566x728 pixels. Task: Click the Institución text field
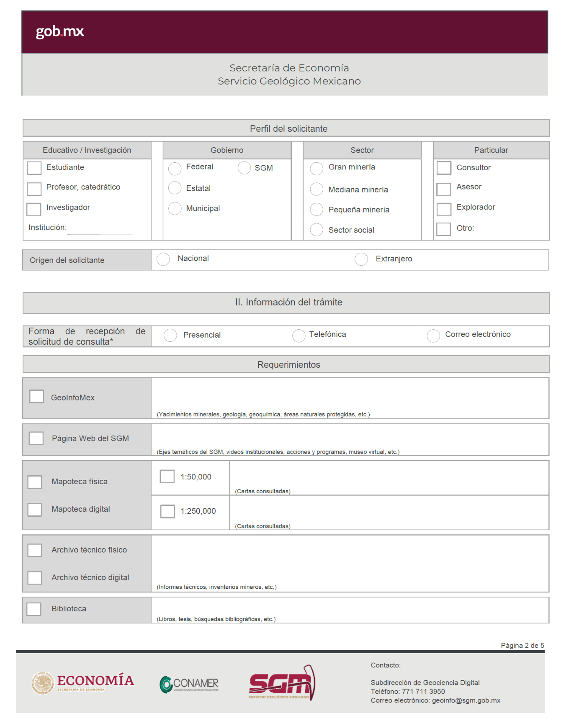[105, 229]
